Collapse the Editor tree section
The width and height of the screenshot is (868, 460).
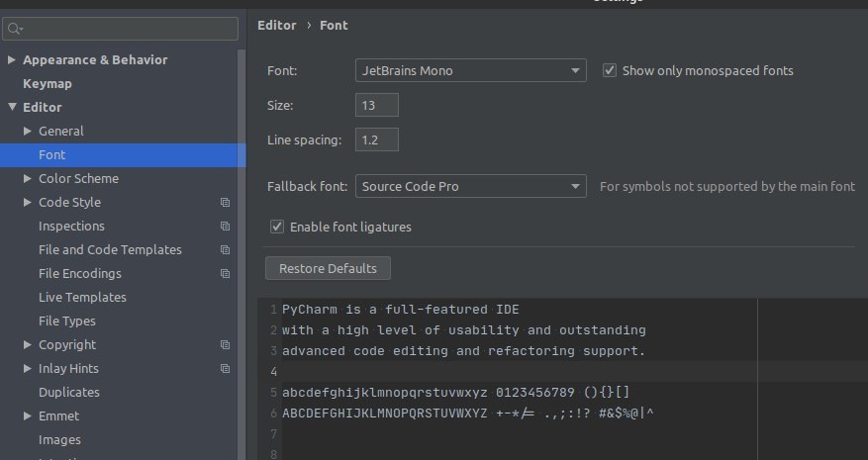[12, 108]
